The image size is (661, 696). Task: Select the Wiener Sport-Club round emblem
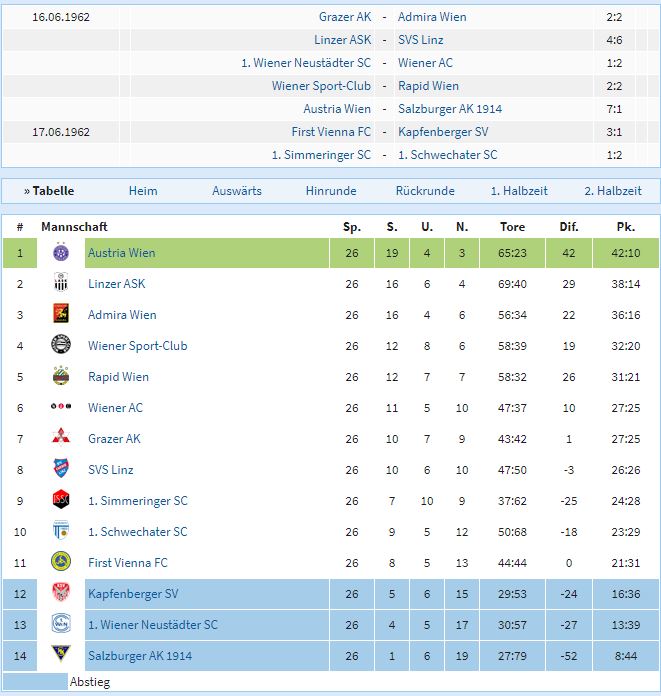click(x=61, y=344)
